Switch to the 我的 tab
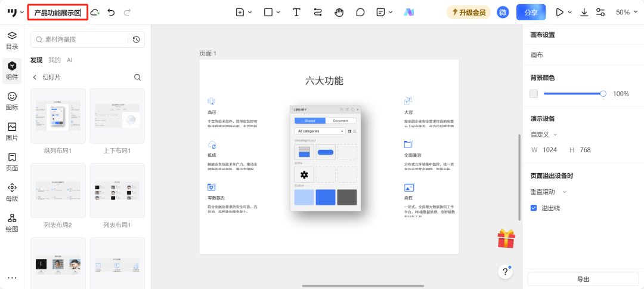644x289 pixels. point(55,60)
